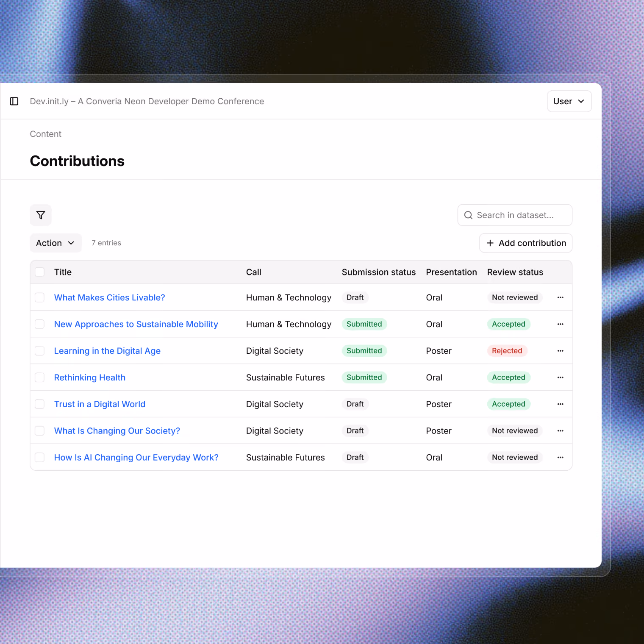The height and width of the screenshot is (644, 644).
Task: Check the Learning in the Digital Age row
Action: pyautogui.click(x=40, y=351)
